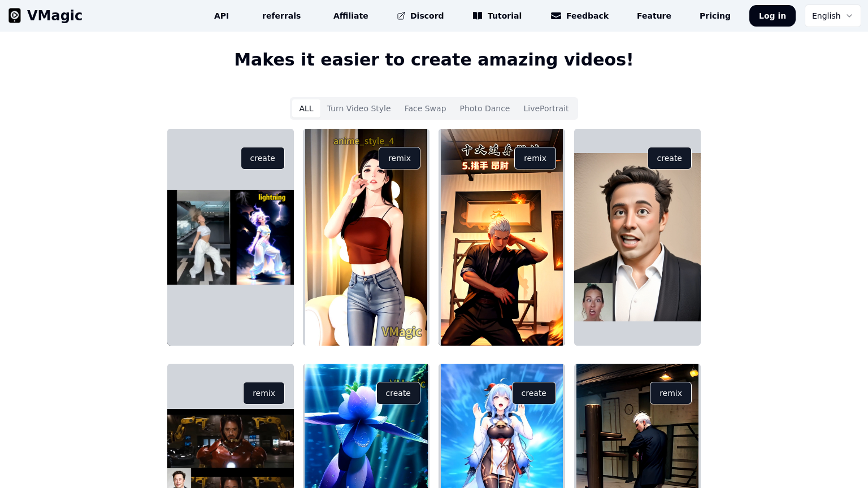Open the API link
The height and width of the screenshot is (488, 868).
[222, 16]
